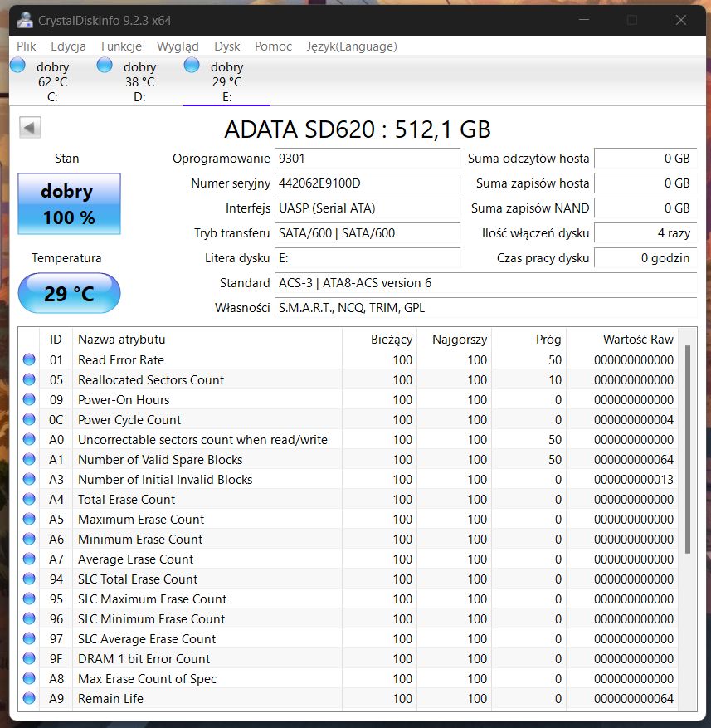
Task: Click status dot for Reallocated Sectors Count
Action: point(29,380)
